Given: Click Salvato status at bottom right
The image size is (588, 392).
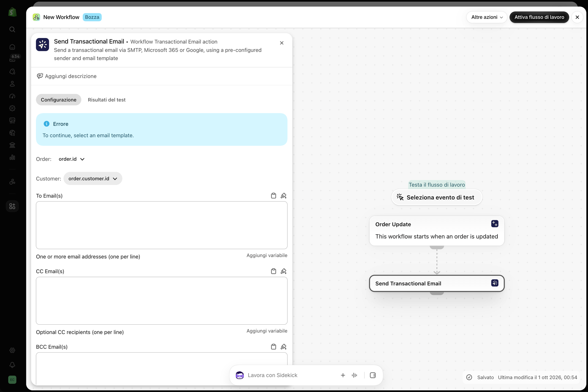Looking at the screenshot, I should tap(485, 377).
